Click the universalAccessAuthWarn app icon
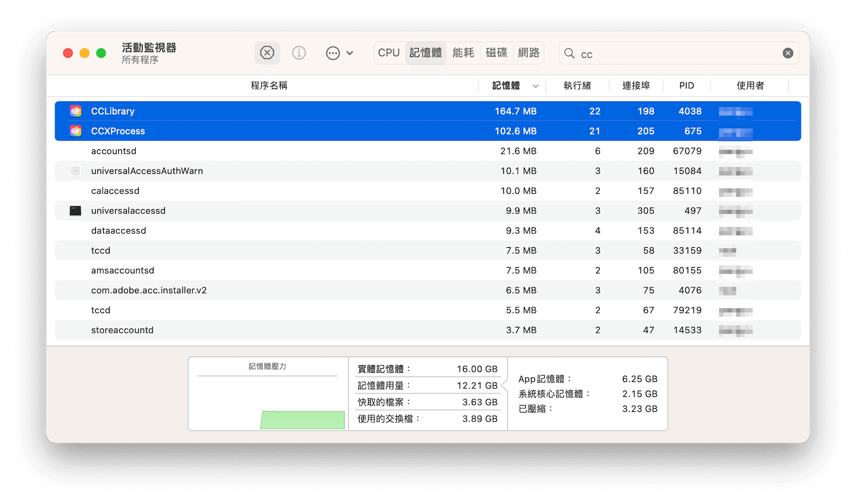Viewport: 856px width, 504px height. [x=75, y=171]
